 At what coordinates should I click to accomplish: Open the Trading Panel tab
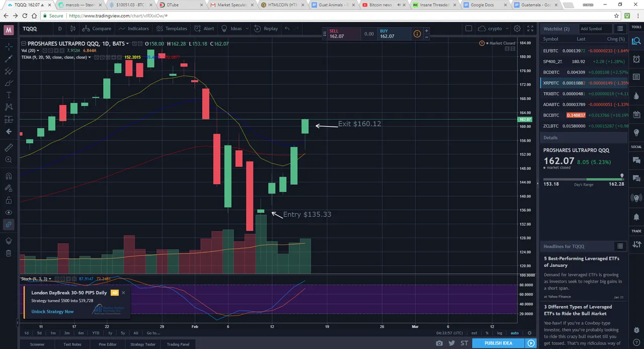[178, 344]
